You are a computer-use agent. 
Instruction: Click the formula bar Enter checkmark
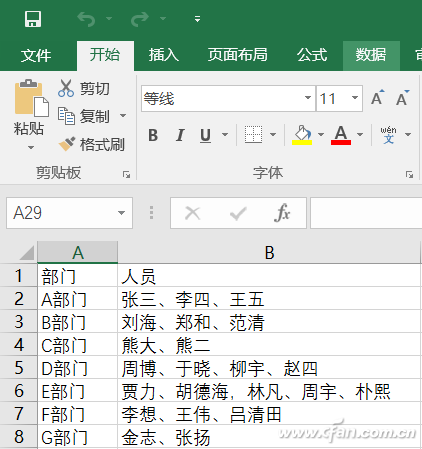[238, 213]
